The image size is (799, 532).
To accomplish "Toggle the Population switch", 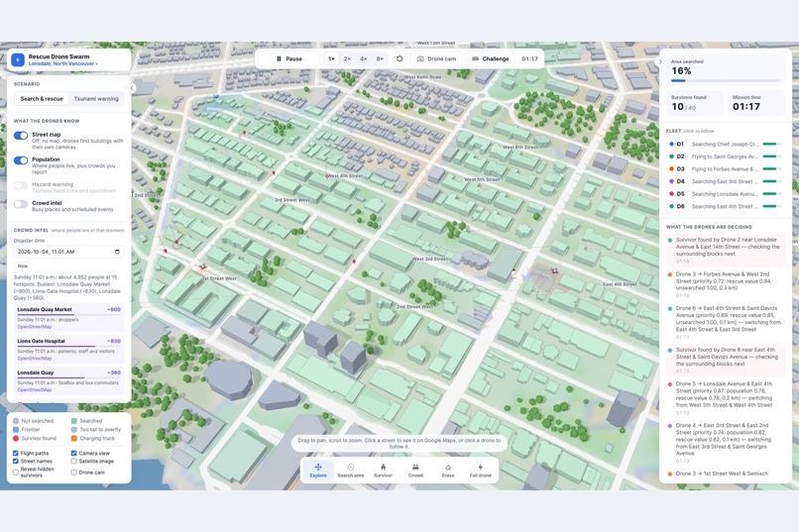I will point(21,160).
